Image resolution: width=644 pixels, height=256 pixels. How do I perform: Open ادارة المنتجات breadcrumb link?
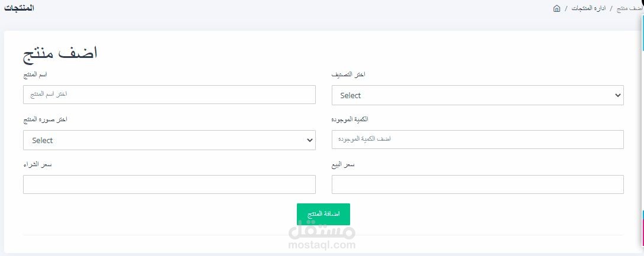[588, 9]
